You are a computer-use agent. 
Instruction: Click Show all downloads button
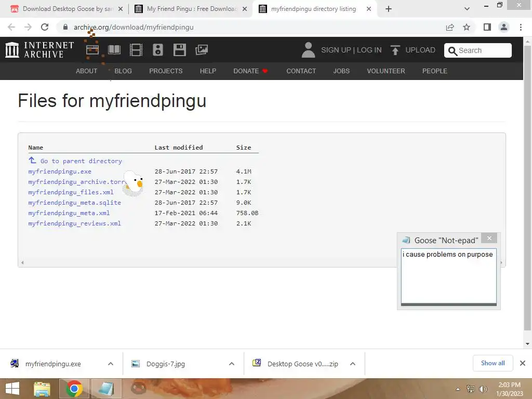click(x=493, y=363)
